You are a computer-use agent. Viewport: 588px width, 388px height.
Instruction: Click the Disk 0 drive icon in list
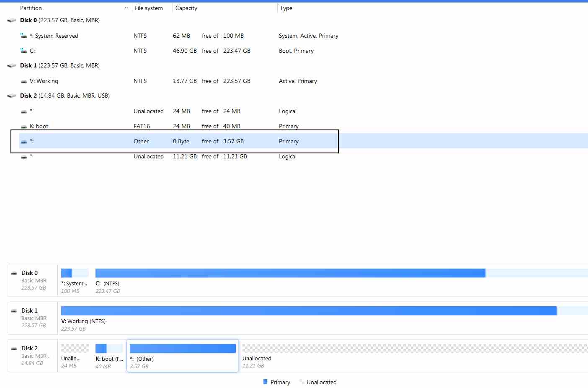point(12,21)
